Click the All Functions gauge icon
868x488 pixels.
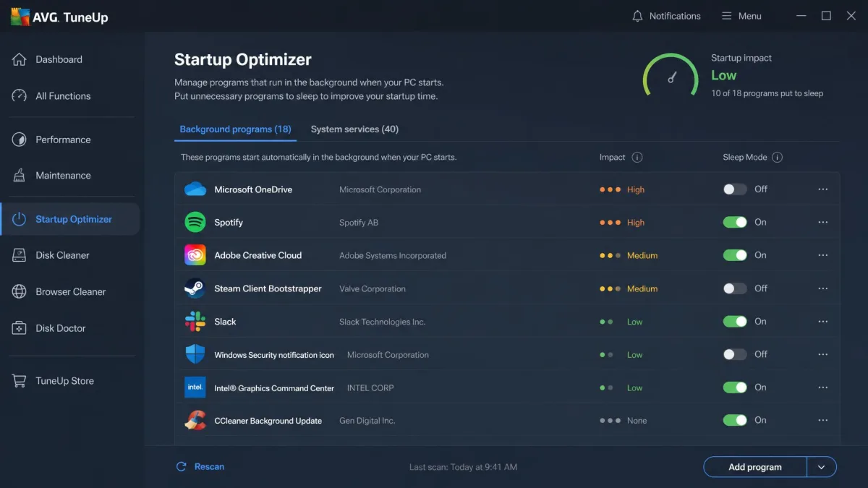20,95
